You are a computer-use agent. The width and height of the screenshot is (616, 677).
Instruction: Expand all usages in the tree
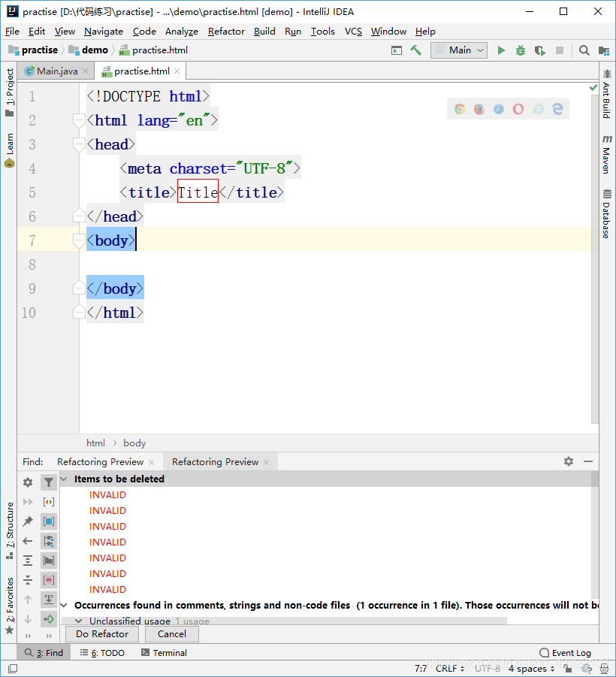[28, 561]
